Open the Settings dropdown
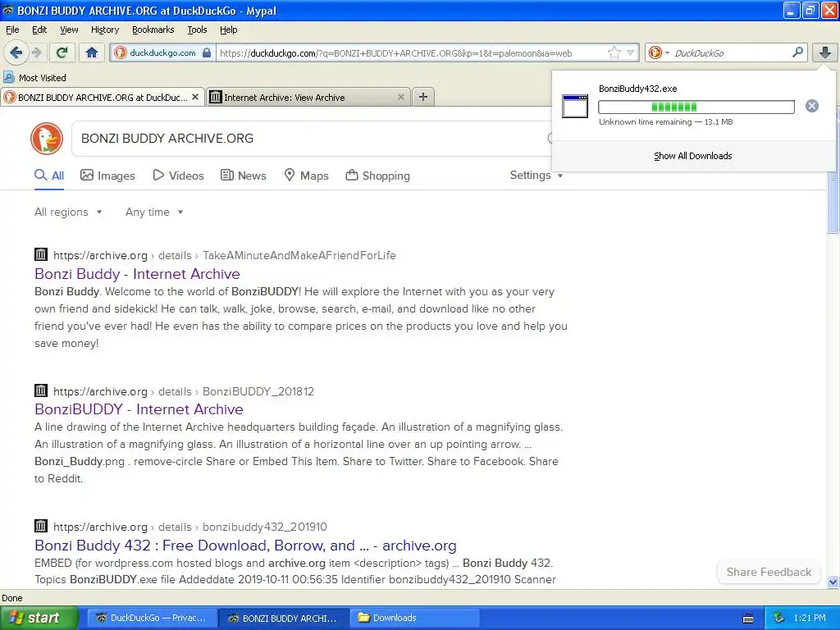The height and width of the screenshot is (630, 840). point(536,176)
